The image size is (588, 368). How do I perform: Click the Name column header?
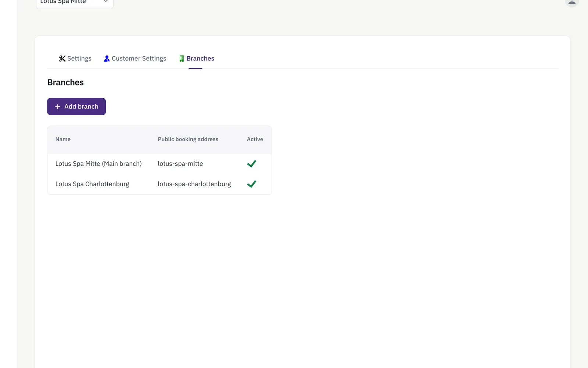(63, 139)
